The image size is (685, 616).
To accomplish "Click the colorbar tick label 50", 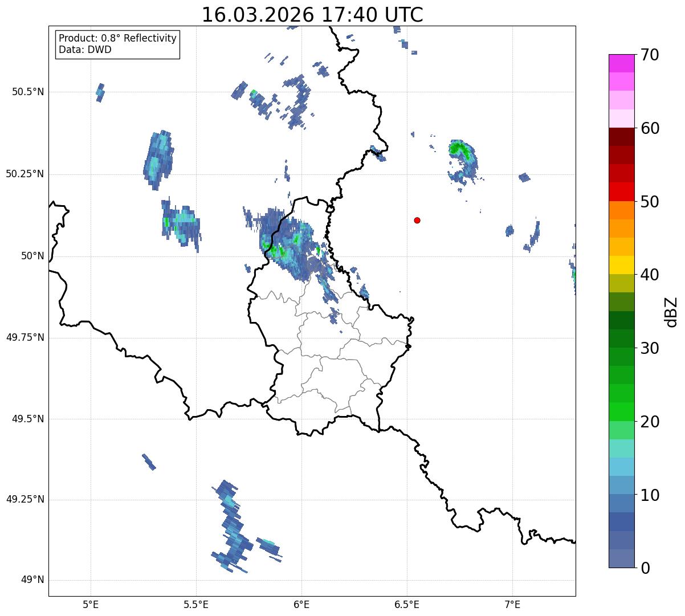I will [650, 202].
